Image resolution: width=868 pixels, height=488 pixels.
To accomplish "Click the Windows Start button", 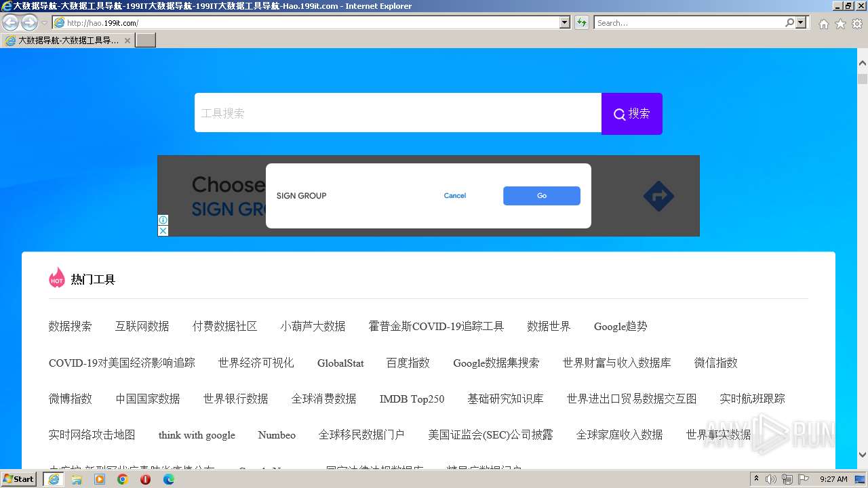I will (x=19, y=479).
